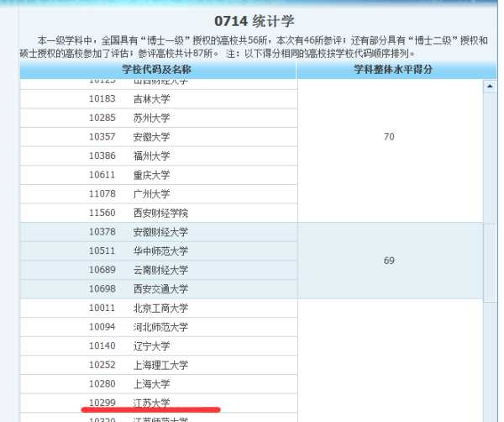Select the 10183 吉林大学 row
The height and width of the screenshot is (422, 504).
(x=159, y=99)
